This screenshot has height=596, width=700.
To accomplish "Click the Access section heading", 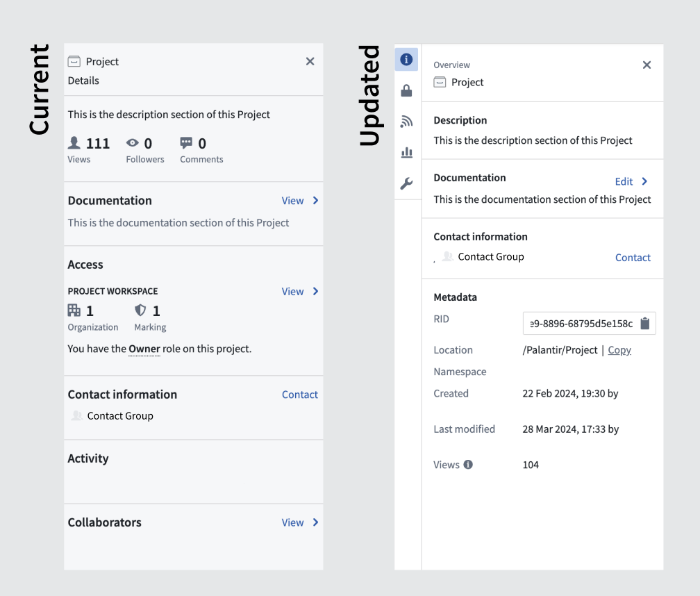I will click(85, 265).
